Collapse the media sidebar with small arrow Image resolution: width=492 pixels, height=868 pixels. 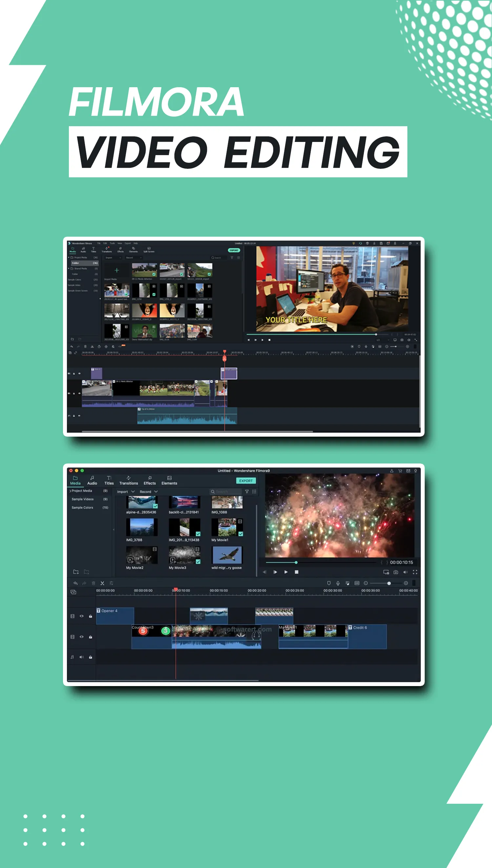coord(113,530)
